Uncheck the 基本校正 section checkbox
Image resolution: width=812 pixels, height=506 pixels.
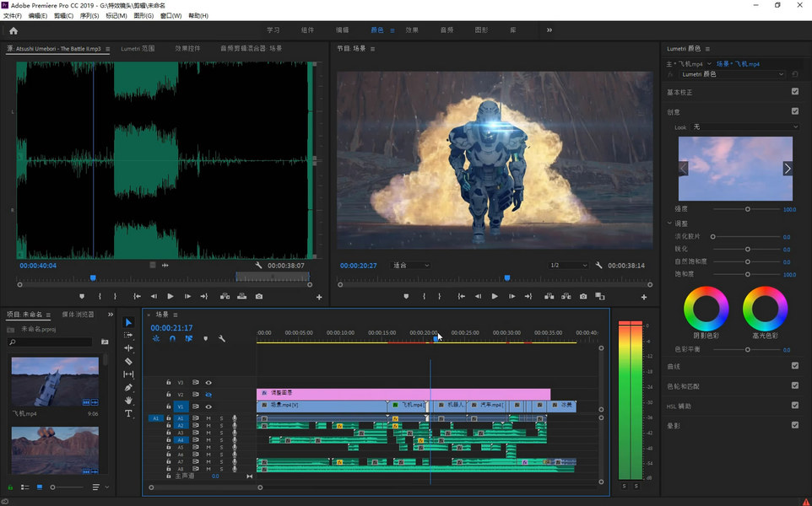click(795, 92)
